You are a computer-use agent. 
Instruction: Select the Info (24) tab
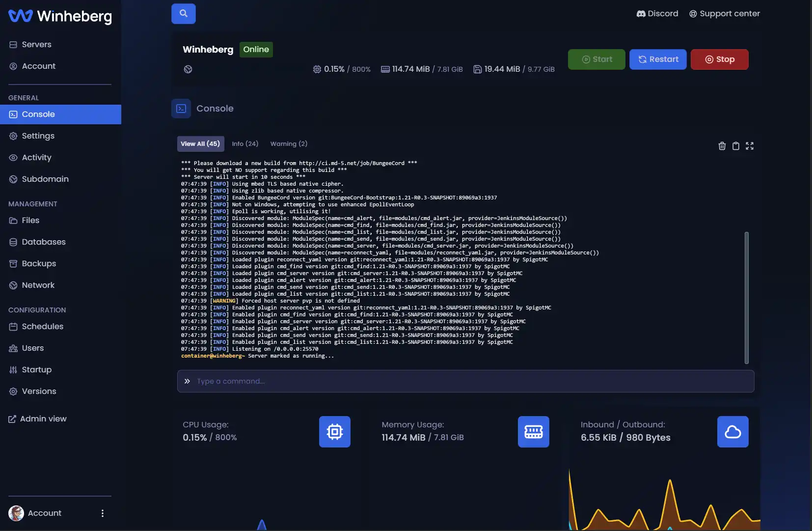point(245,144)
